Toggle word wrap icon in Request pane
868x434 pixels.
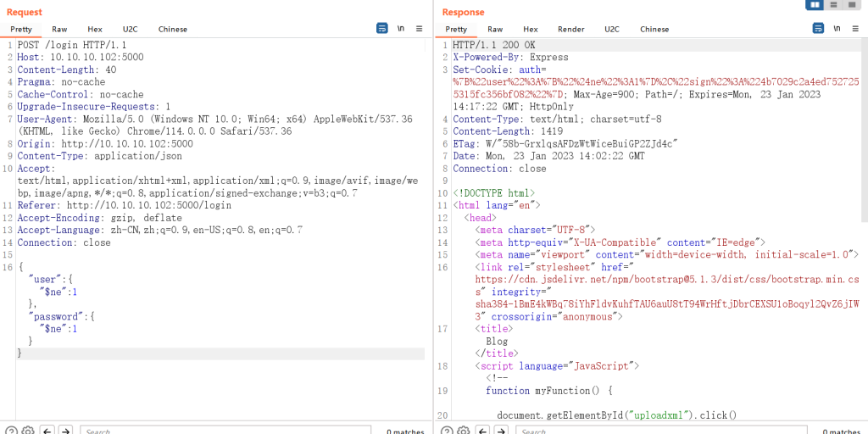coord(382,28)
